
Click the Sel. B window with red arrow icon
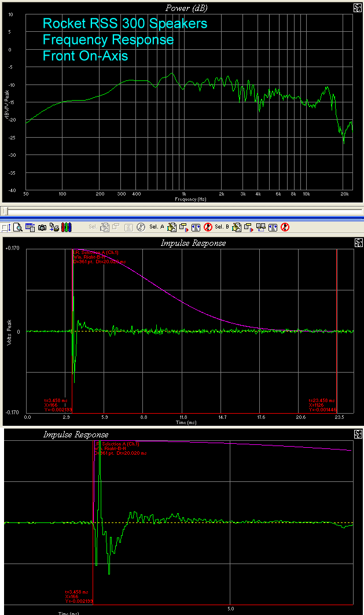[x=248, y=227]
